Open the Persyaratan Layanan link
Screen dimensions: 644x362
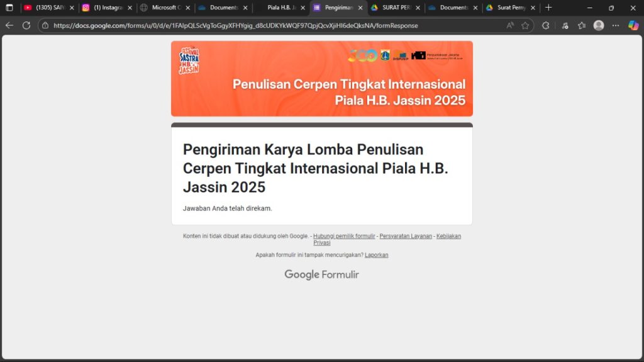coord(406,236)
